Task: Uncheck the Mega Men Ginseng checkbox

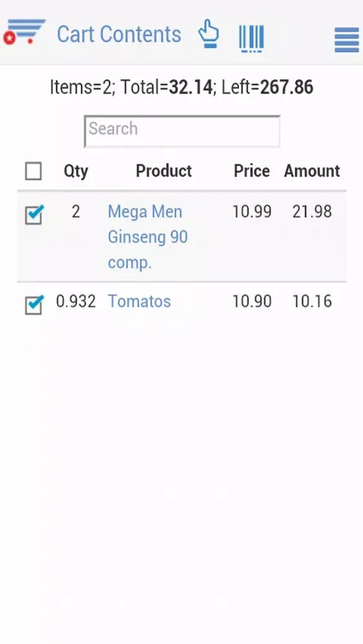Action: point(34,215)
